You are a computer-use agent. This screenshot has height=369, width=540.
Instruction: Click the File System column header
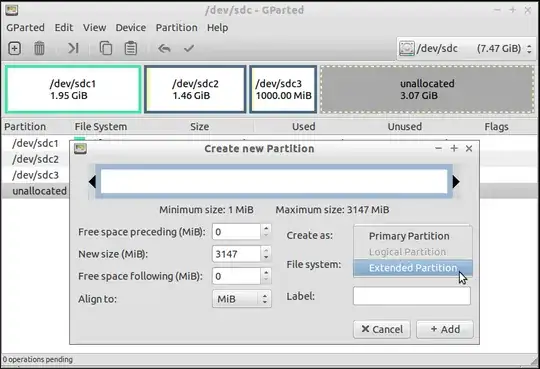point(101,126)
